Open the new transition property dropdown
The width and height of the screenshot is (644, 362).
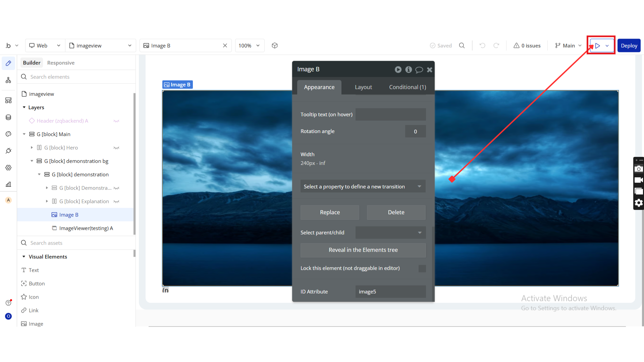[363, 186]
